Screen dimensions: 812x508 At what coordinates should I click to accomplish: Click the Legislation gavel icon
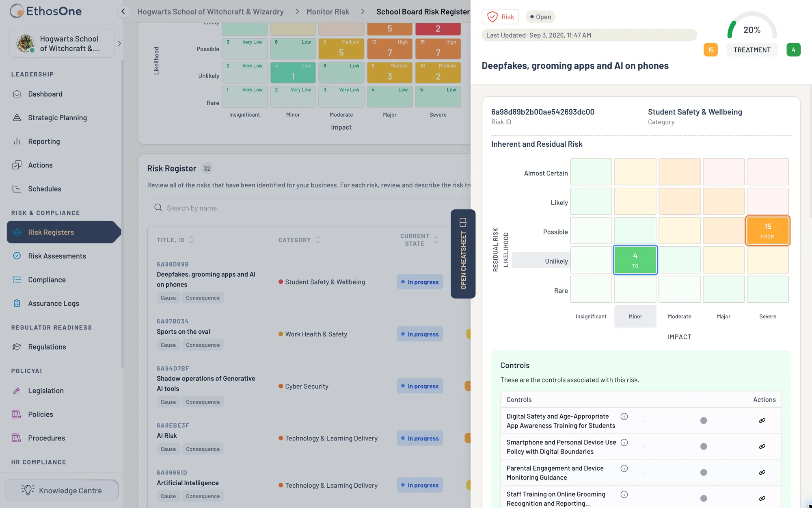pyautogui.click(x=17, y=391)
